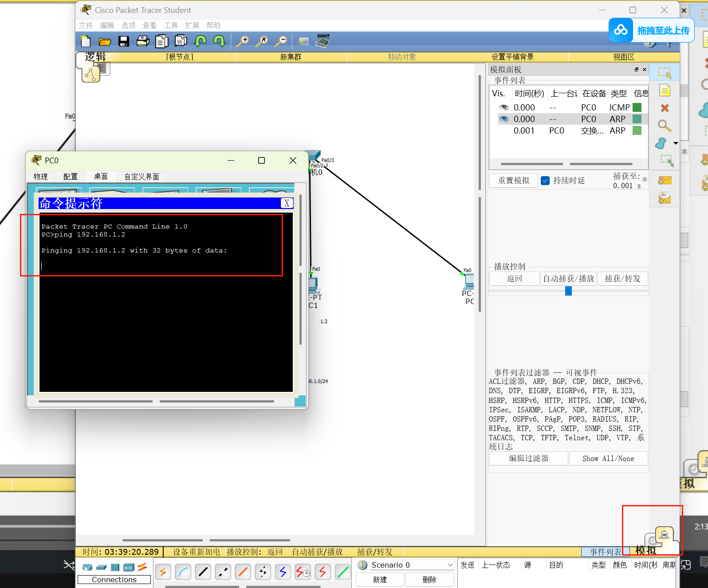Click 设置平铺背景 in the yellow bar
Image resolution: width=708 pixels, height=588 pixels.
[512, 57]
